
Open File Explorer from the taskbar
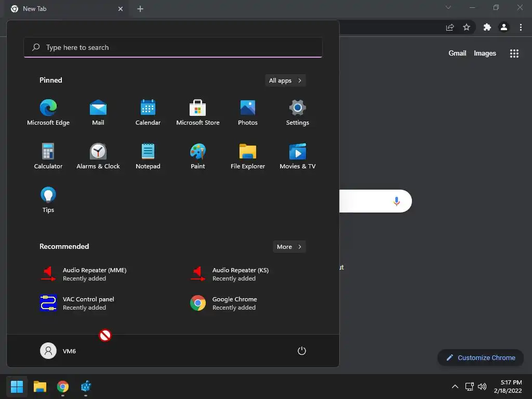(x=39, y=387)
